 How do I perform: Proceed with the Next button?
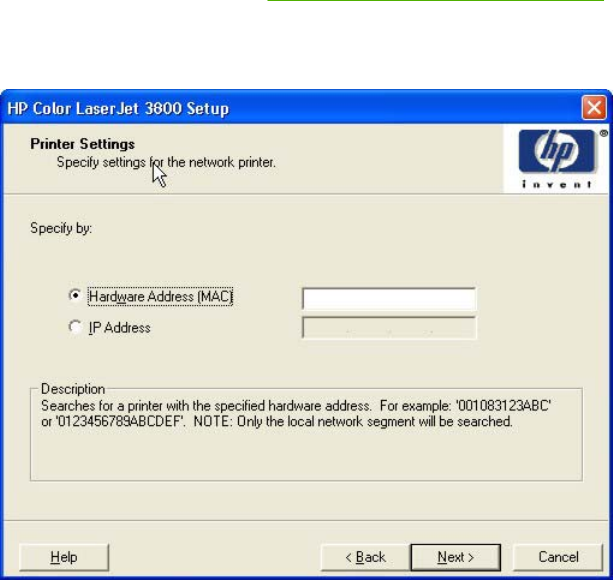[x=455, y=557]
